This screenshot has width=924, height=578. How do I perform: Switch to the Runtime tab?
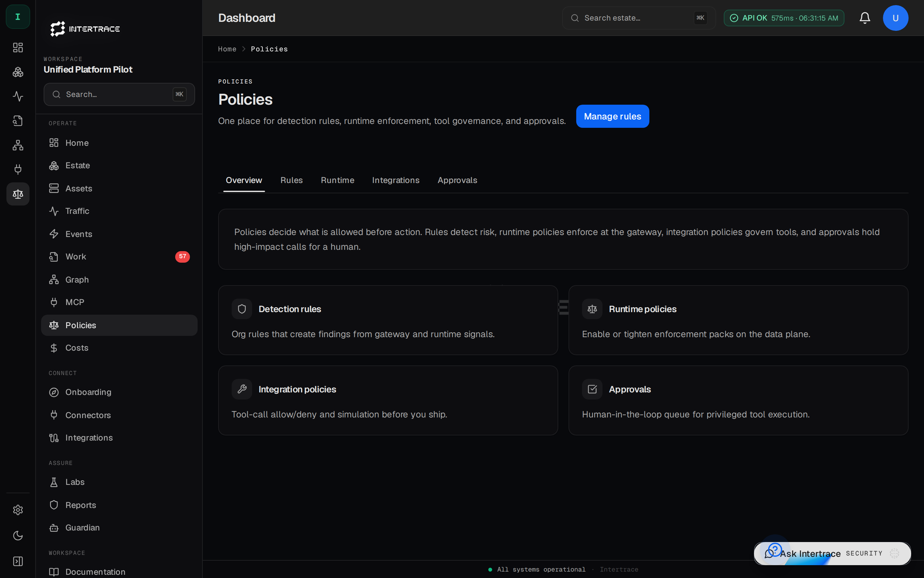coord(338,180)
